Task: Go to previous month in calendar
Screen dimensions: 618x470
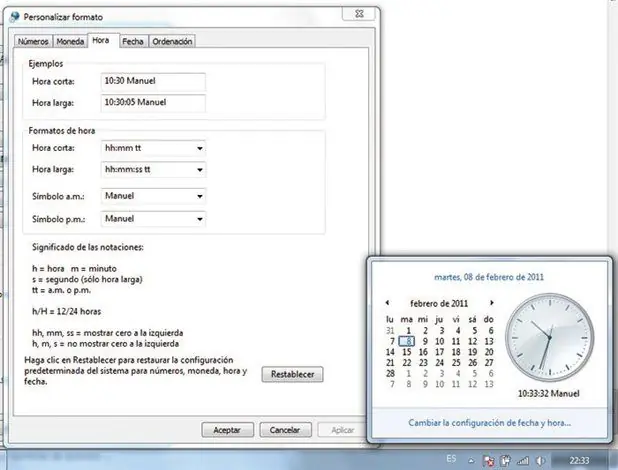Action: coord(387,303)
